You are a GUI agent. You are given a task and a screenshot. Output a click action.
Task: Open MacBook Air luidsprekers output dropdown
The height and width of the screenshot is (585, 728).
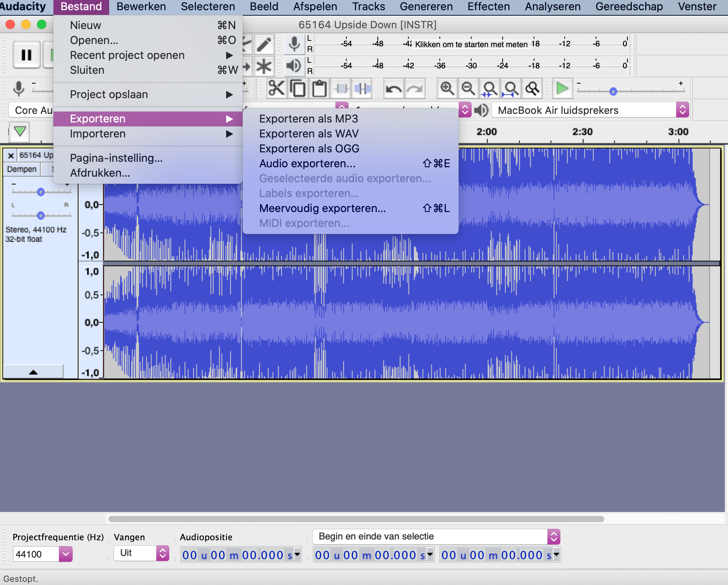click(590, 110)
